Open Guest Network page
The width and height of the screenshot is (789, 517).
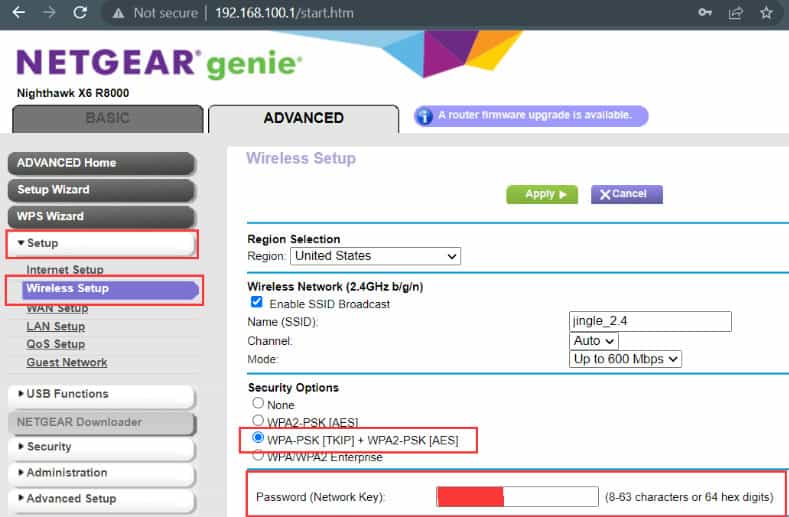point(66,362)
